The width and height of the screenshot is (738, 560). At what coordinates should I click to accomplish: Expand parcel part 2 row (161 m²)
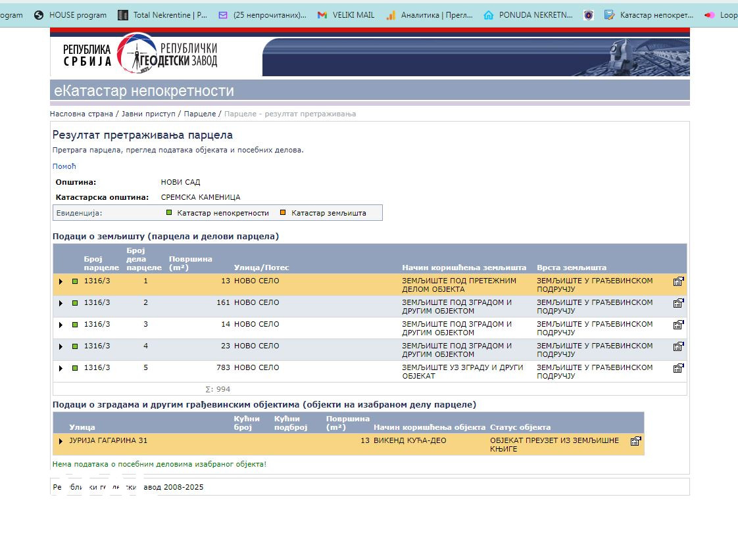coord(61,303)
